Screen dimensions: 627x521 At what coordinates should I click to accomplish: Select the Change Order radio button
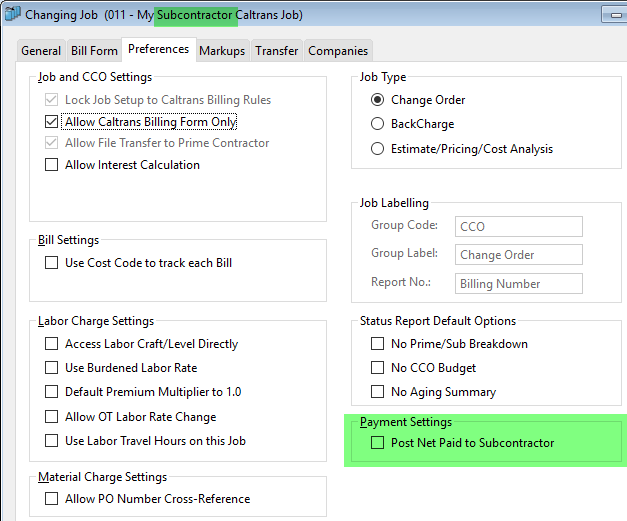[377, 100]
